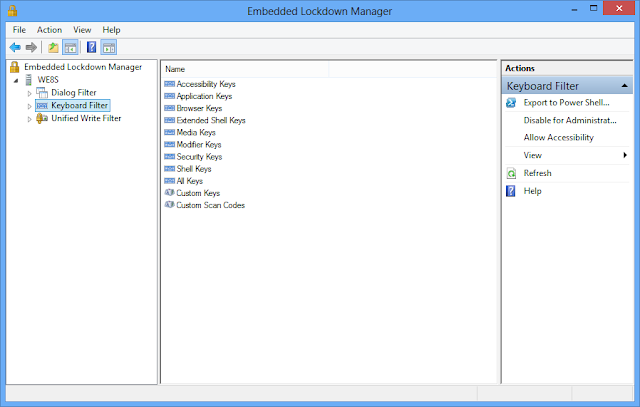Select the Custom Keys text
This screenshot has width=640, height=407.
(x=198, y=193)
